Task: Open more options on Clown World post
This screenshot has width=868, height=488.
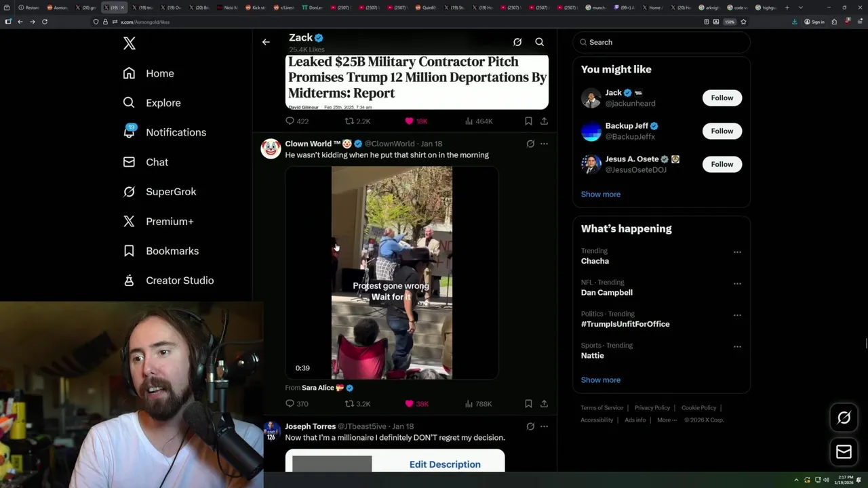Action: click(x=544, y=144)
